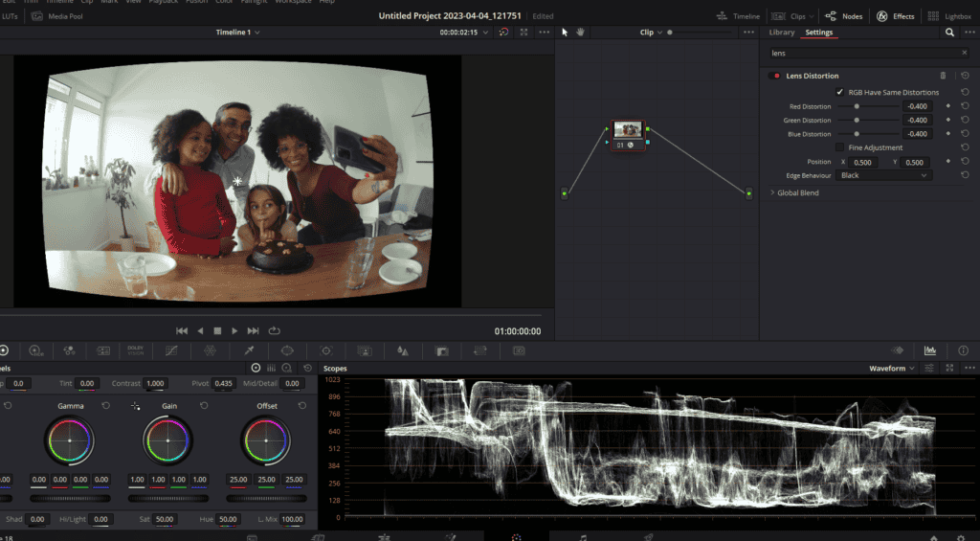This screenshot has height=541, width=980.
Task: Jump to the first frame
Action: [182, 331]
